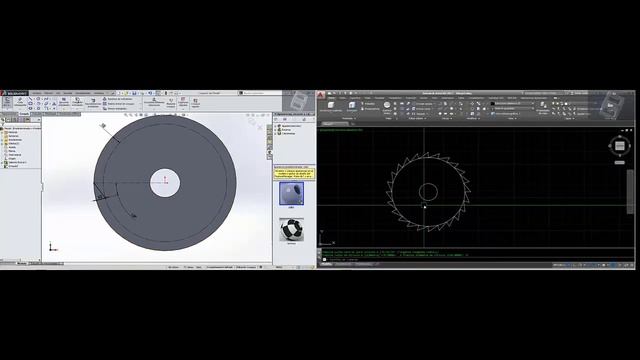Click the AutoCAD vertical scrollbar

(x=631, y=191)
